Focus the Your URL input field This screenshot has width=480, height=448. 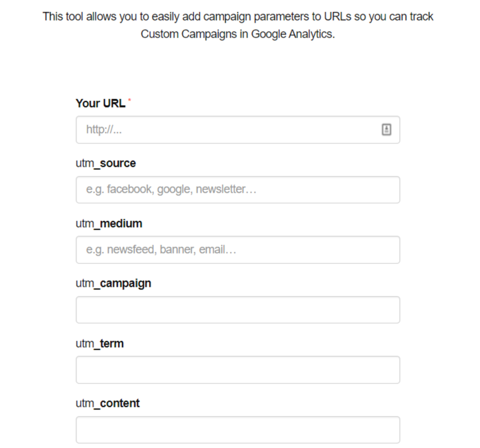pyautogui.click(x=238, y=130)
